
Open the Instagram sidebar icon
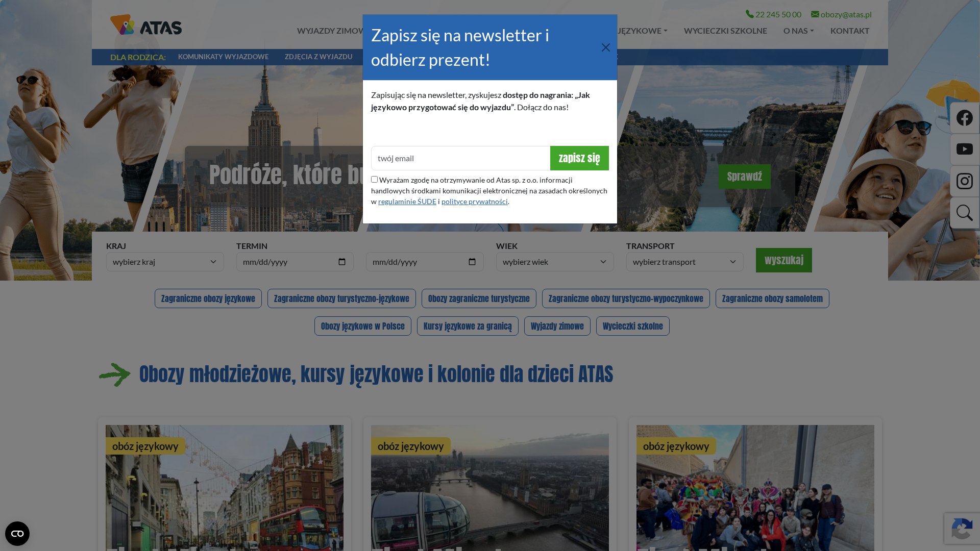pyautogui.click(x=965, y=181)
